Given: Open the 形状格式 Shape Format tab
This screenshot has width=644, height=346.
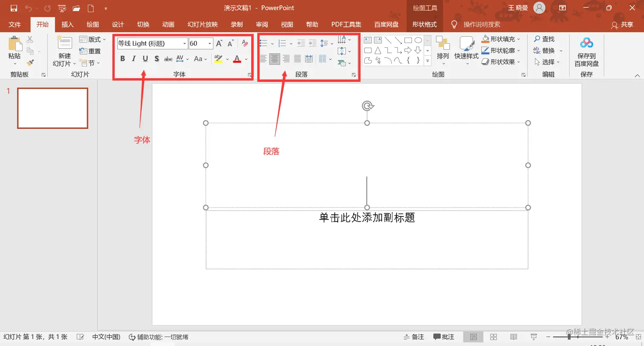Looking at the screenshot, I should (x=425, y=24).
